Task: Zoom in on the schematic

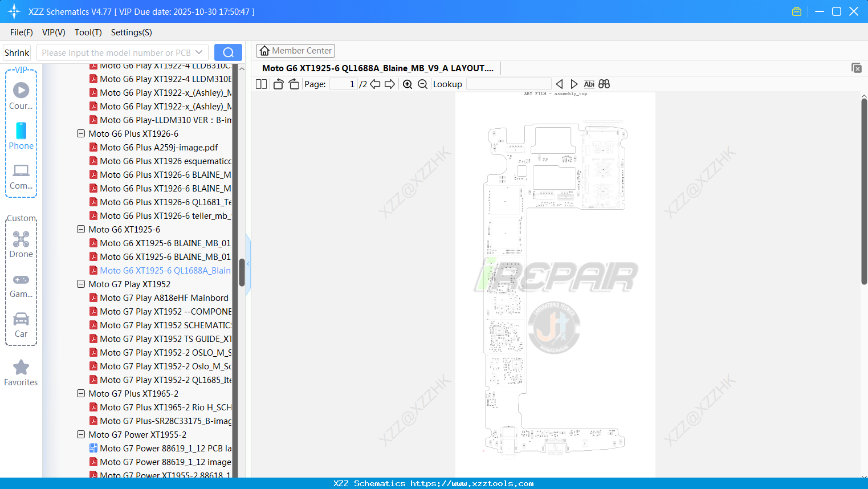Action: tap(407, 84)
